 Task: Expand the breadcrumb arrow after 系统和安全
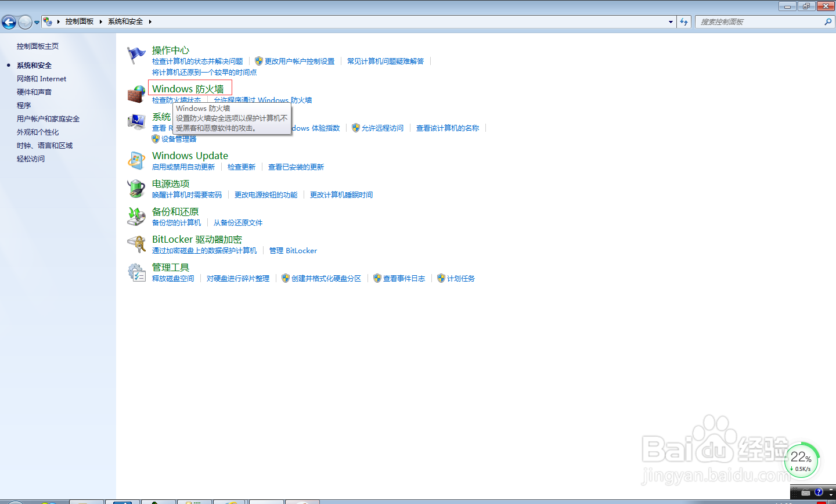[x=150, y=21]
